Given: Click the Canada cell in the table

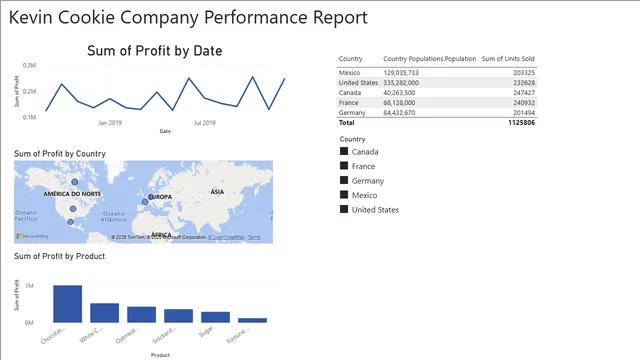Looking at the screenshot, I should coord(350,93).
